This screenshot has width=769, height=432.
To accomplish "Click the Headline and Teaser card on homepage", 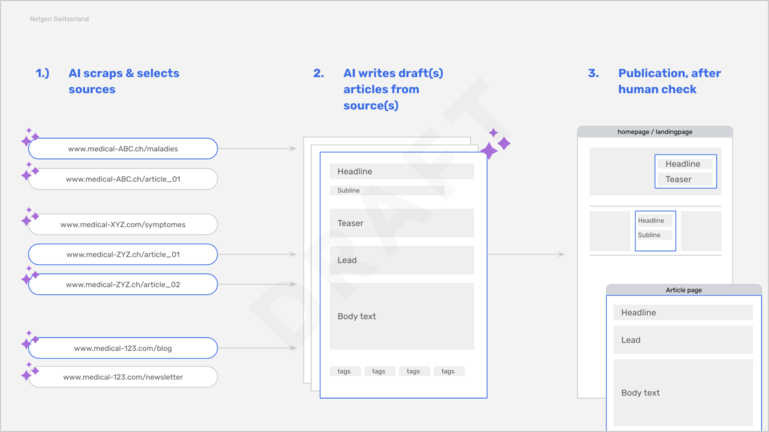I will click(x=685, y=171).
